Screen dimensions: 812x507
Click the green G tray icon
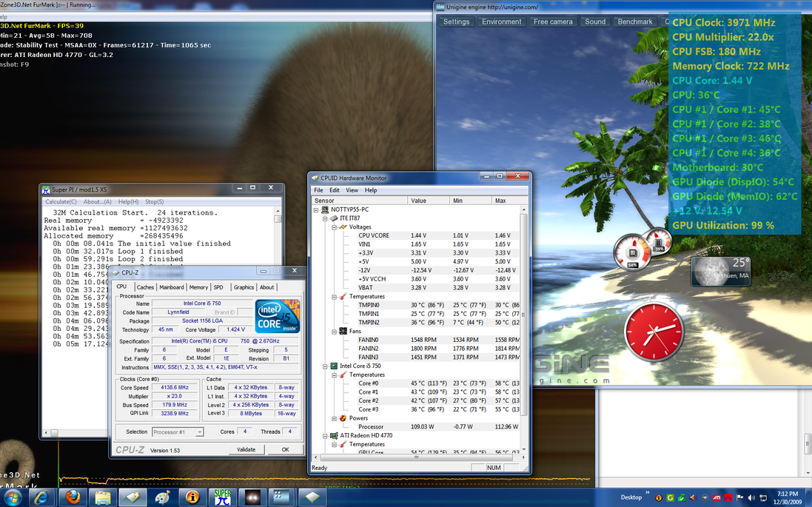point(670,497)
